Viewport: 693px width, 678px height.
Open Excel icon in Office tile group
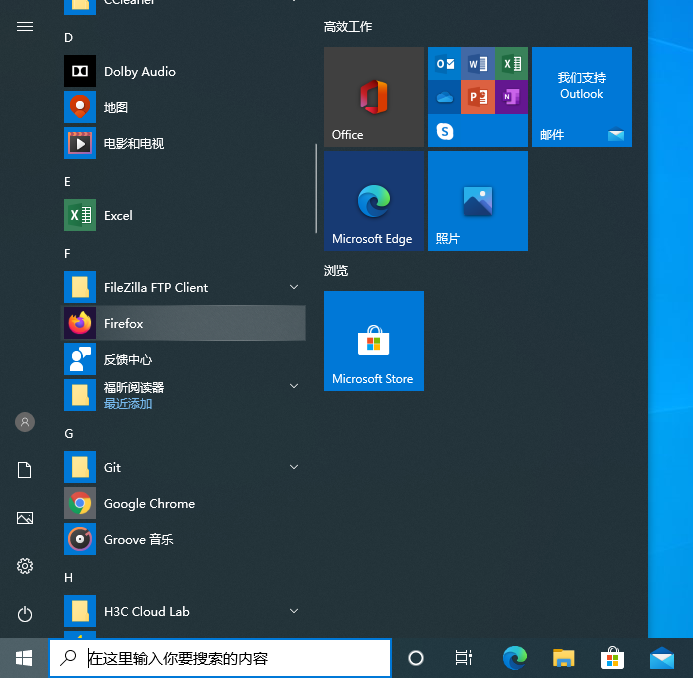click(x=511, y=64)
